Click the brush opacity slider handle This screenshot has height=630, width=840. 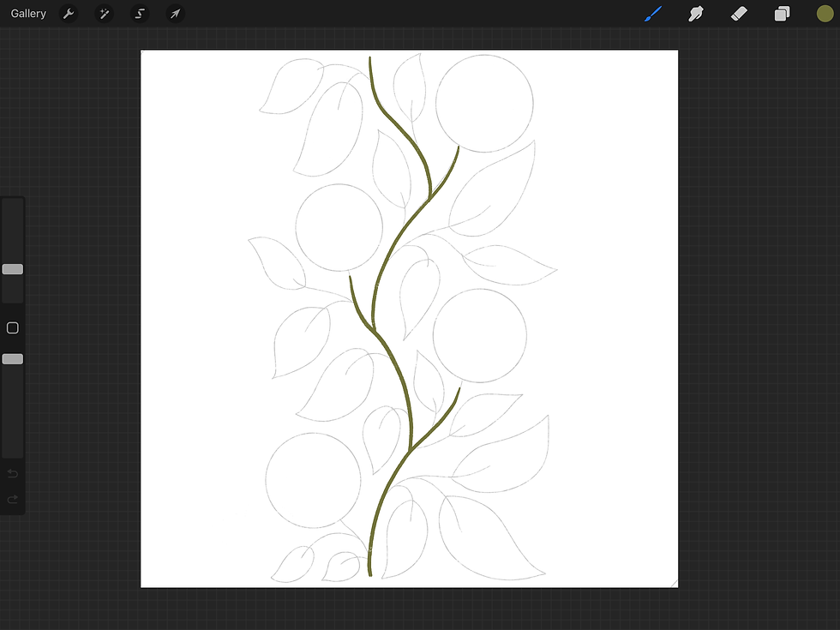click(12, 359)
